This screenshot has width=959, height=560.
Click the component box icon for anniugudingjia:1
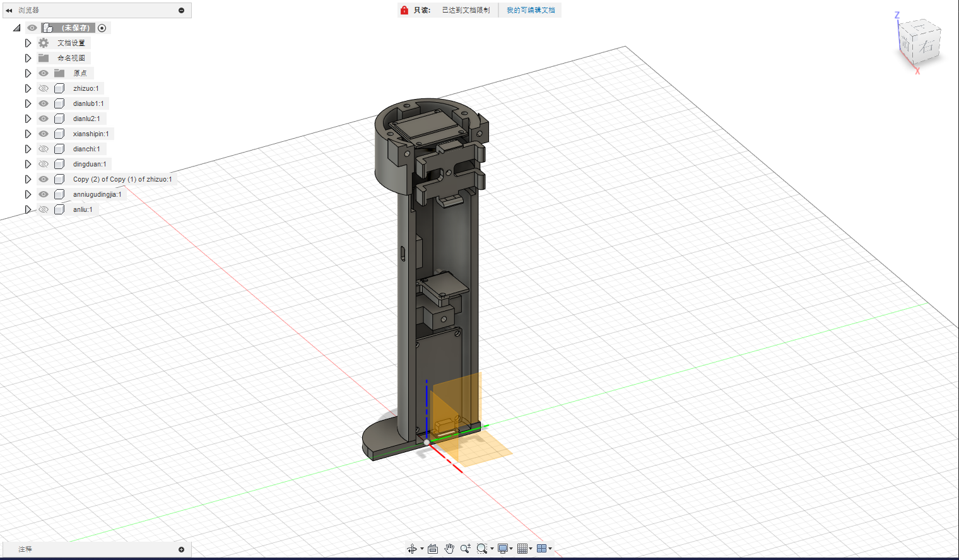(59, 194)
